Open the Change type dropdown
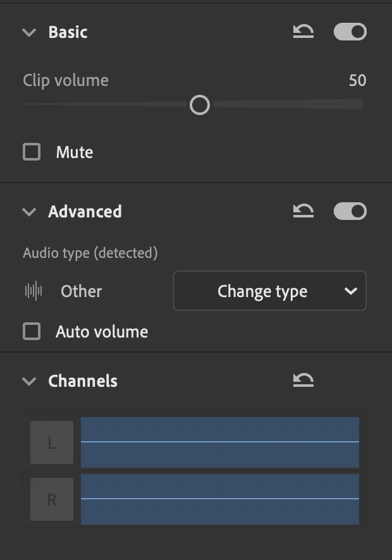This screenshot has height=560, width=392. click(270, 291)
